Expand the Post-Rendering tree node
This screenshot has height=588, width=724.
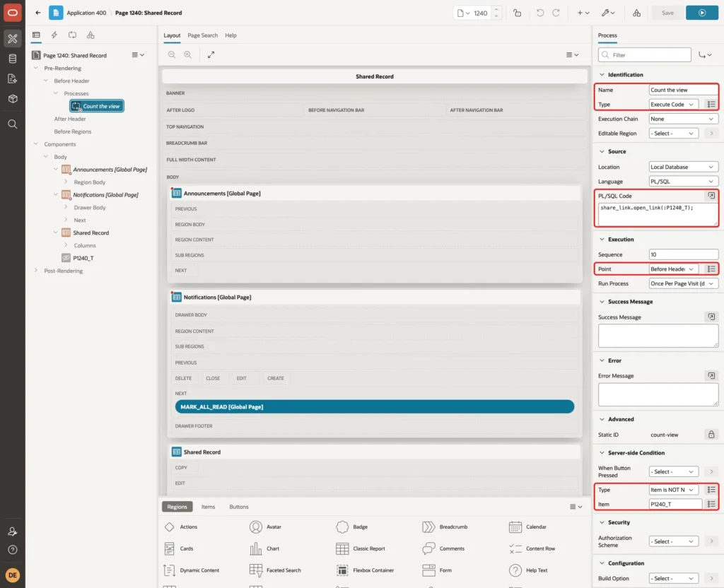35,271
